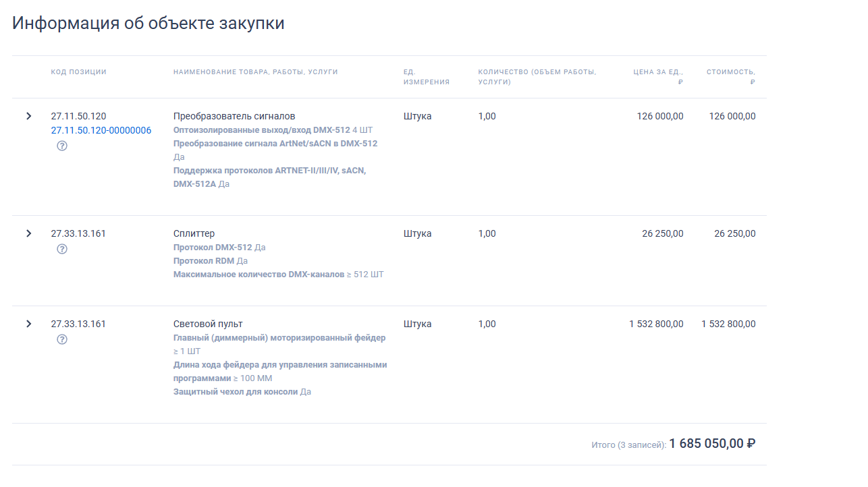Click cost 26 250,00 in Стоимость column
Viewport: 868px width, 487px height.
point(735,233)
